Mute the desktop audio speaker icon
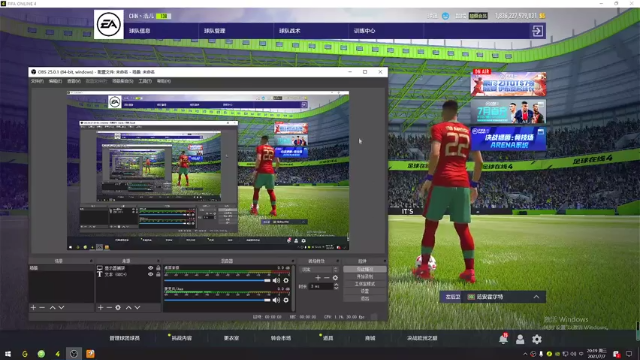 [276, 280]
